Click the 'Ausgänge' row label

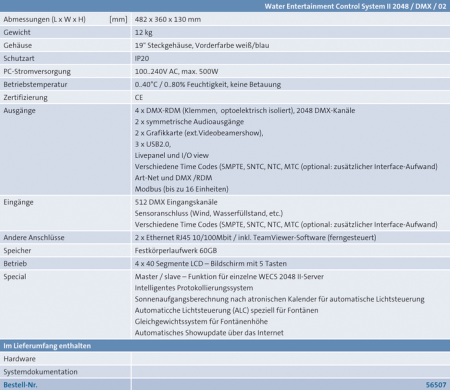19,111
